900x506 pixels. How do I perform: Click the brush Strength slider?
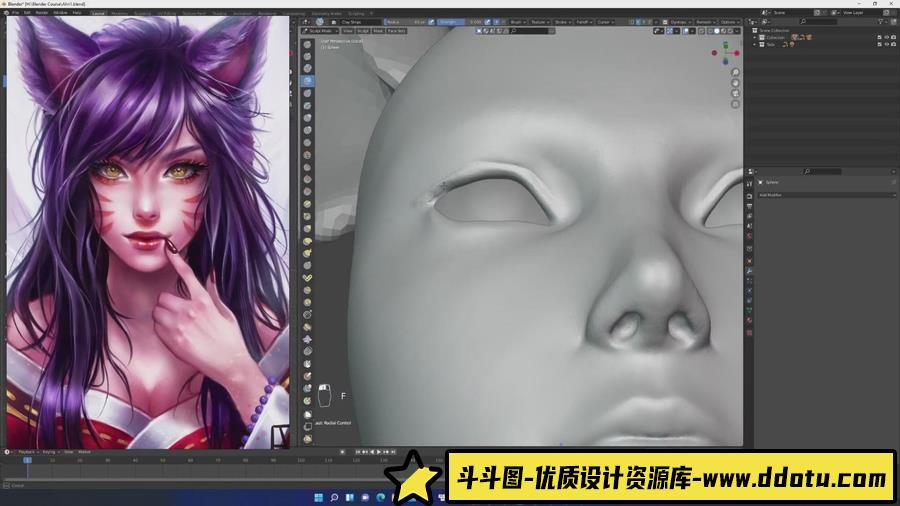tap(460, 22)
